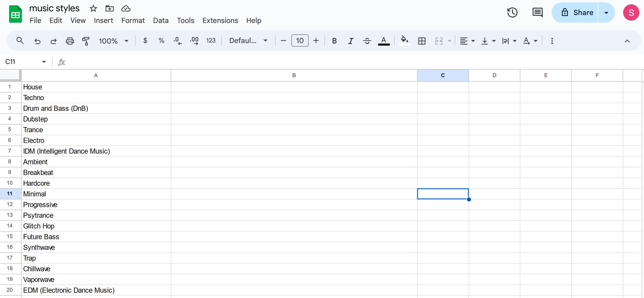
Task: Click the increase font size plus button
Action: (316, 41)
